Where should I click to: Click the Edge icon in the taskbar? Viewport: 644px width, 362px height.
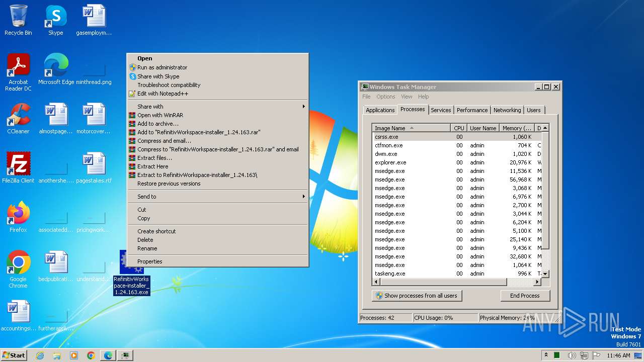coord(108,355)
